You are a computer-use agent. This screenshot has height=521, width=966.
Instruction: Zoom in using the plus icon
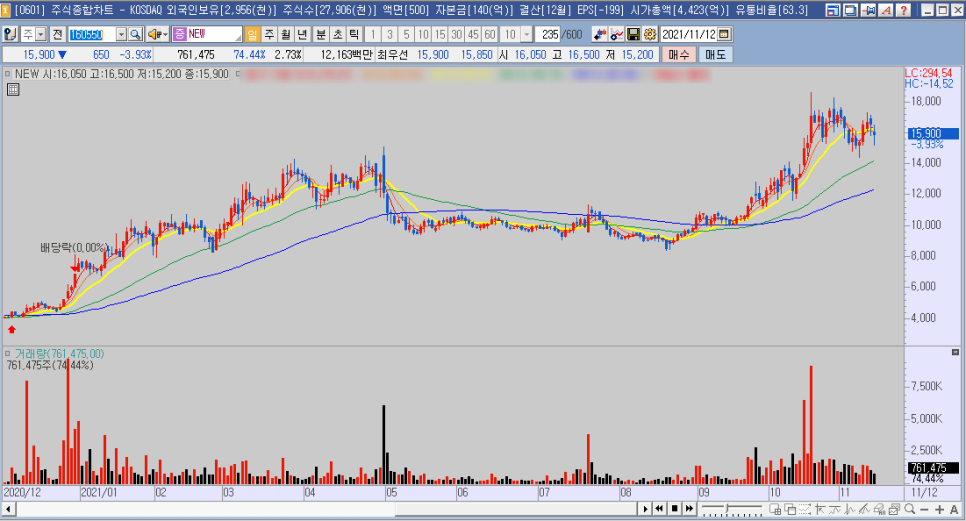click(x=940, y=509)
